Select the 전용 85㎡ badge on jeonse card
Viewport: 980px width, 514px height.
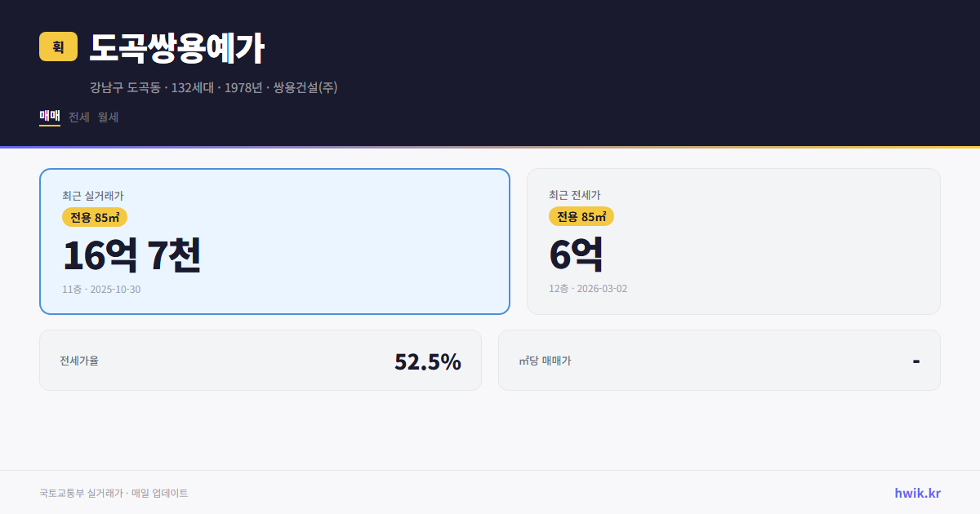[582, 217]
